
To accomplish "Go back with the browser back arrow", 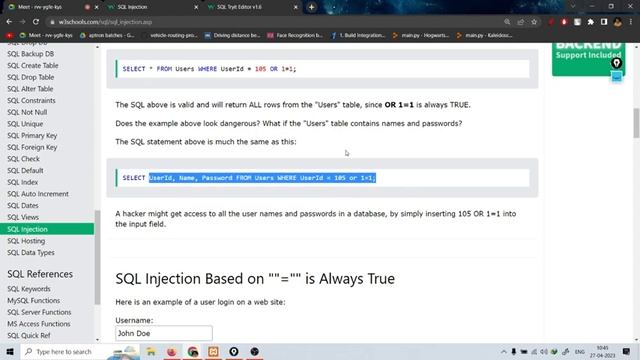I will [9, 22].
